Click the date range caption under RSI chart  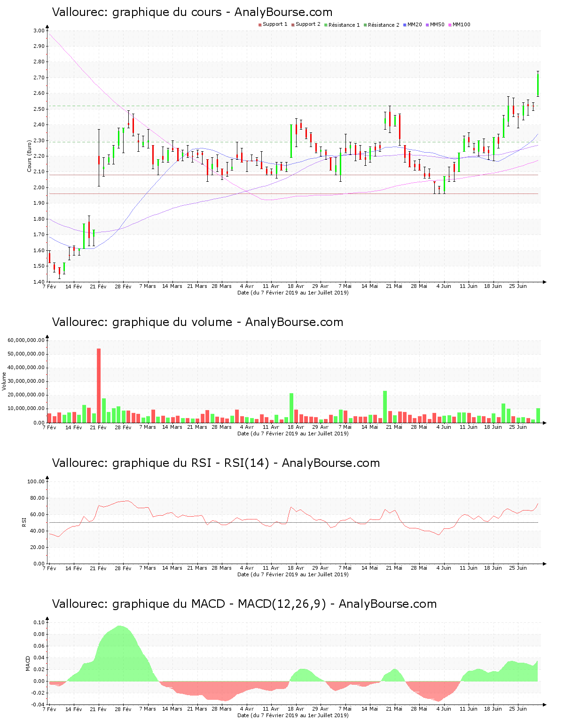click(x=293, y=574)
